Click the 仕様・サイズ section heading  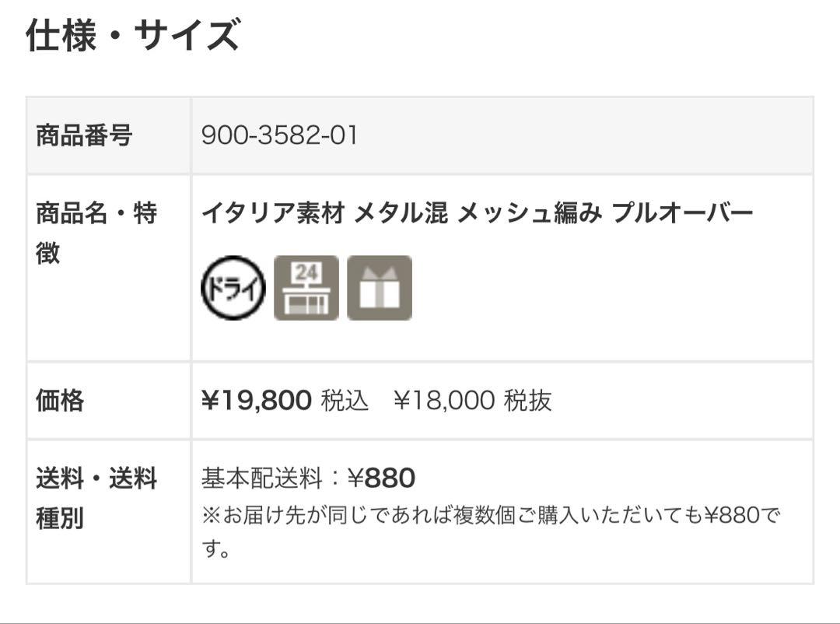pyautogui.click(x=132, y=36)
